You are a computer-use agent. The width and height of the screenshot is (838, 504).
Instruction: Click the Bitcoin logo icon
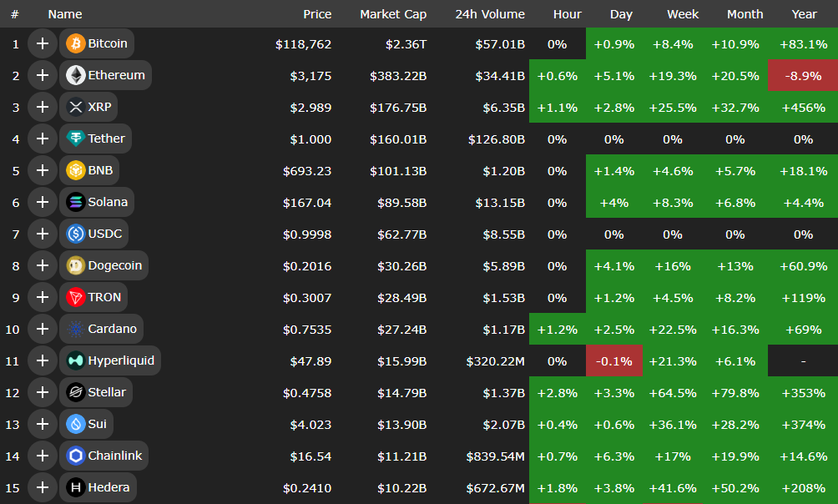[x=75, y=43]
